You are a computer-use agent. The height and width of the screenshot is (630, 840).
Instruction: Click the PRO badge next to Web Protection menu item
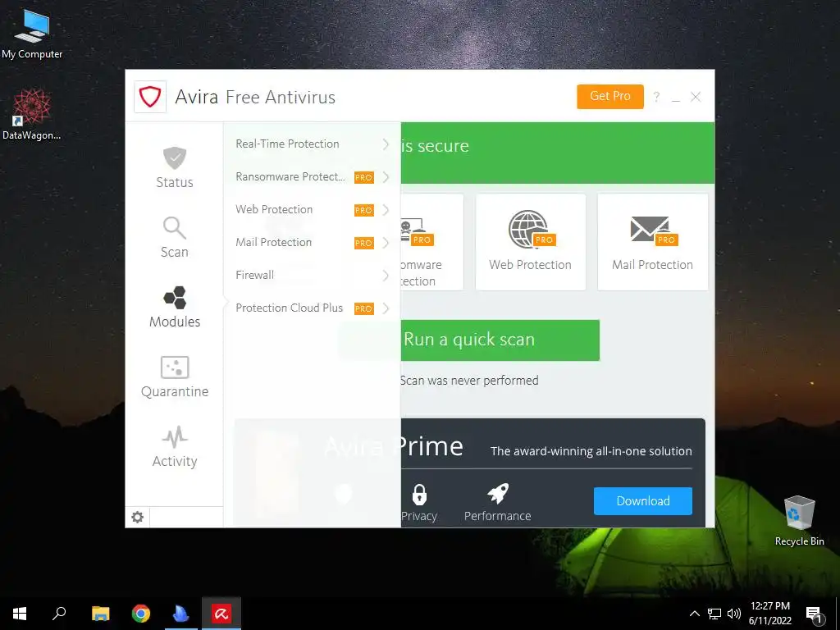point(363,211)
